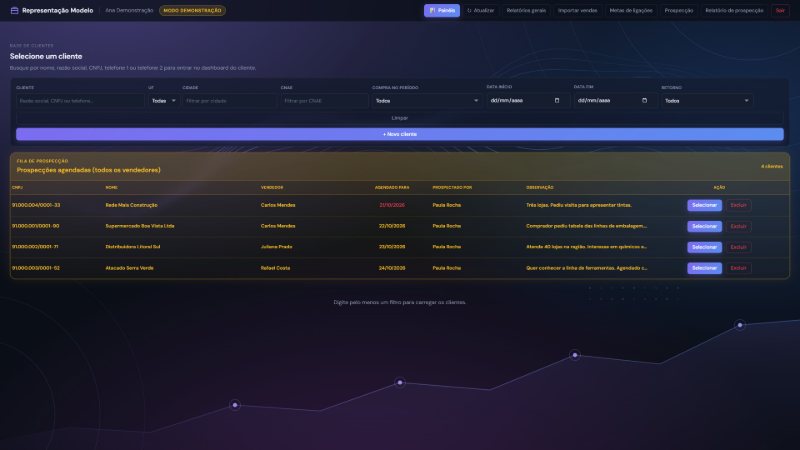The height and width of the screenshot is (450, 800).
Task: Click the Ana Demonstração user name
Action: 129,10
